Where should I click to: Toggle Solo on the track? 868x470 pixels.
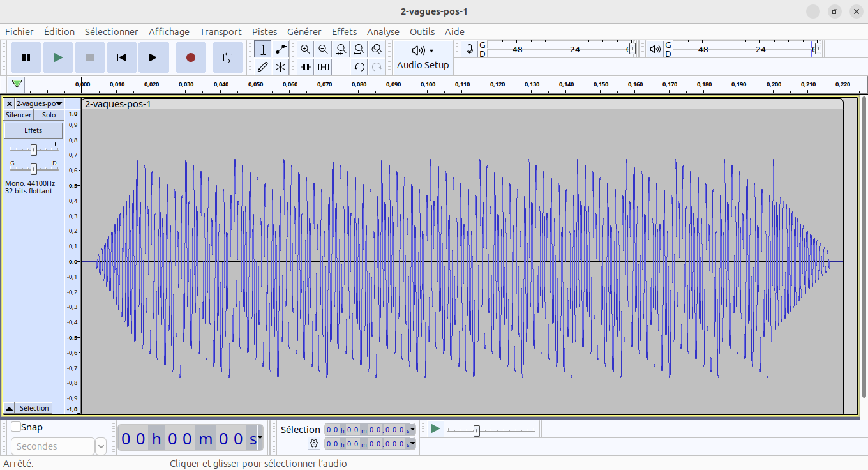click(x=49, y=115)
